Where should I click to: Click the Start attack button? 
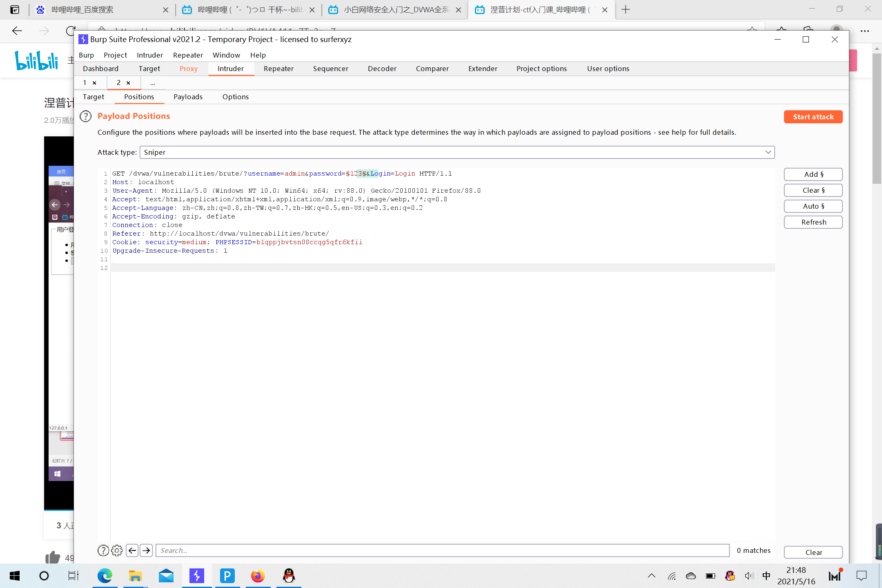coord(813,116)
